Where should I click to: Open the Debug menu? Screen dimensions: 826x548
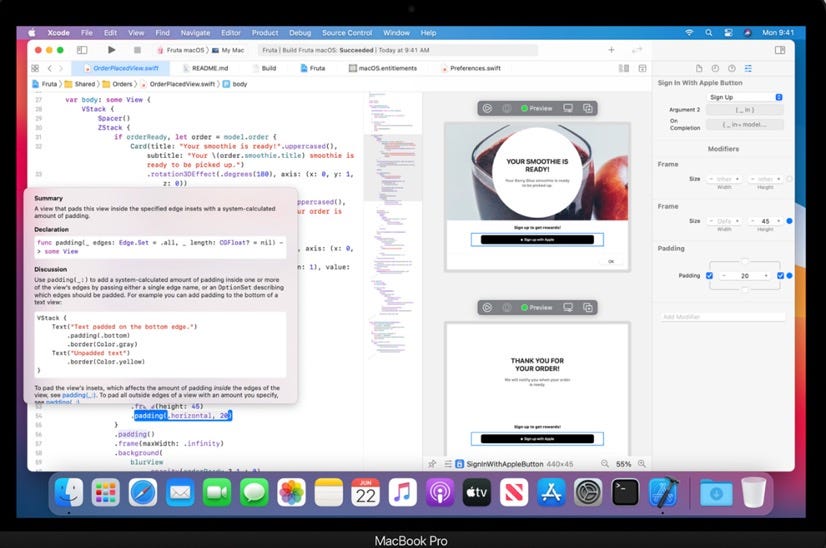[300, 33]
